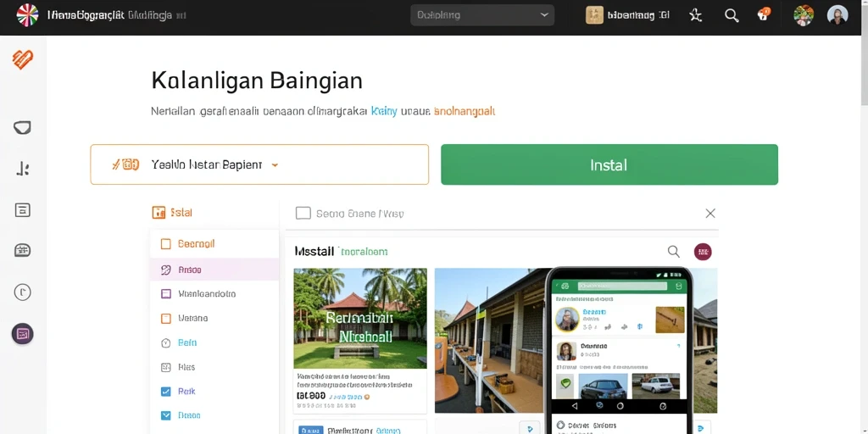The image size is (868, 434).
Task: Open search from the top bar magnifier
Action: tap(732, 15)
